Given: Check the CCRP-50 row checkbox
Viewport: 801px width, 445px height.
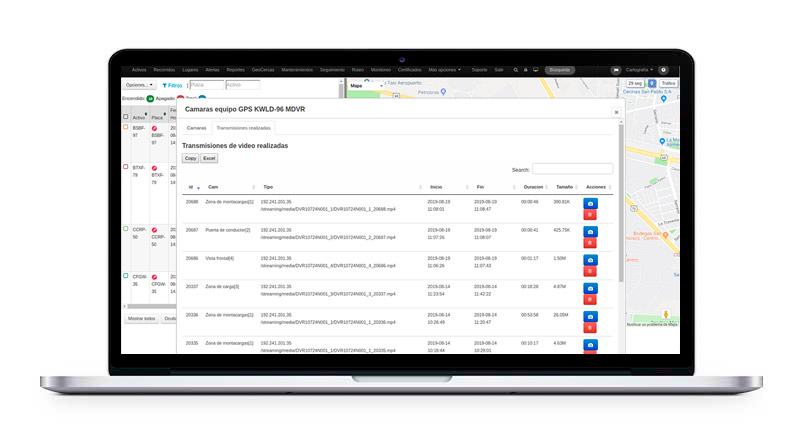Looking at the screenshot, I should [126, 228].
